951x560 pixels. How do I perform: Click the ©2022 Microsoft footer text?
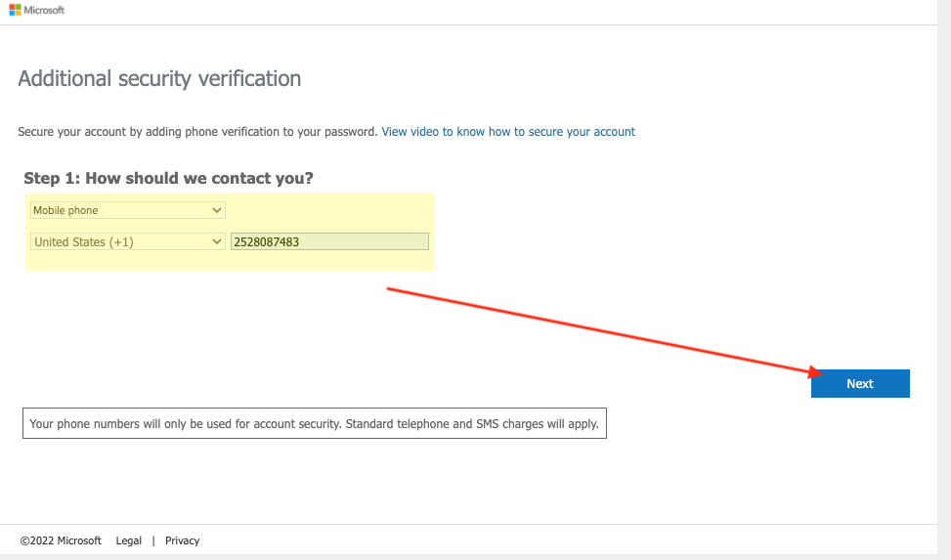pyautogui.click(x=61, y=540)
